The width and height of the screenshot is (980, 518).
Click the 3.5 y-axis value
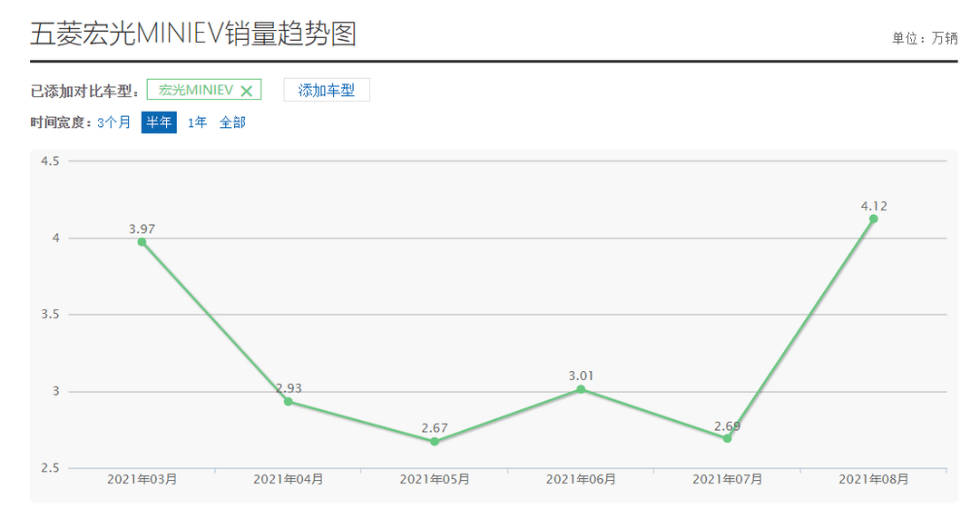(x=50, y=314)
